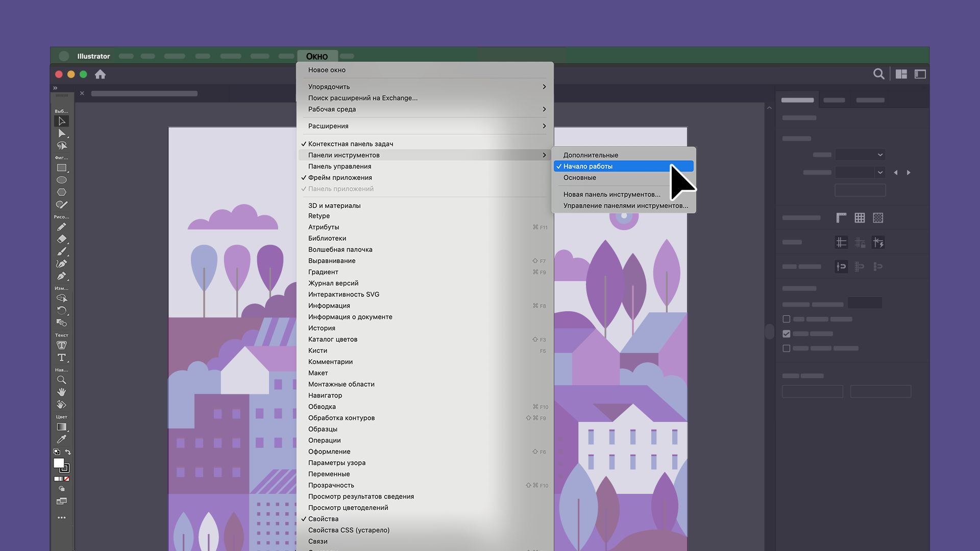Screen dimensions: 980x551
Task: Select the Rectangle tool in toolbar
Action: tap(62, 168)
